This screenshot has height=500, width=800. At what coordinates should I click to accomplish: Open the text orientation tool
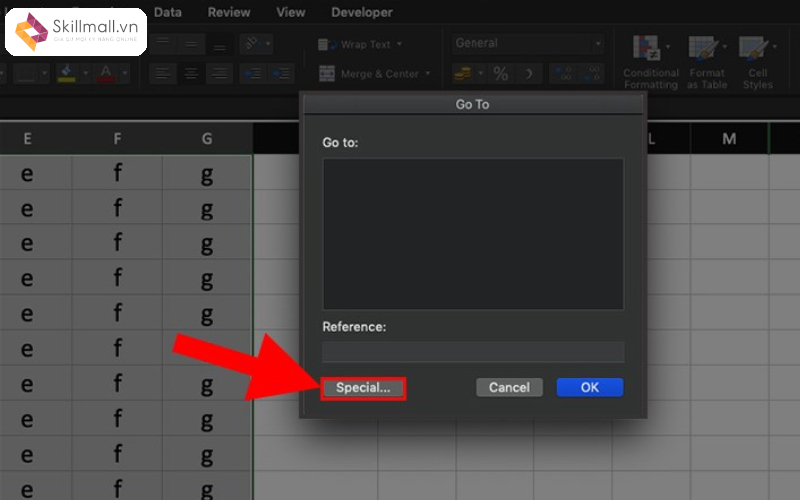[251, 44]
